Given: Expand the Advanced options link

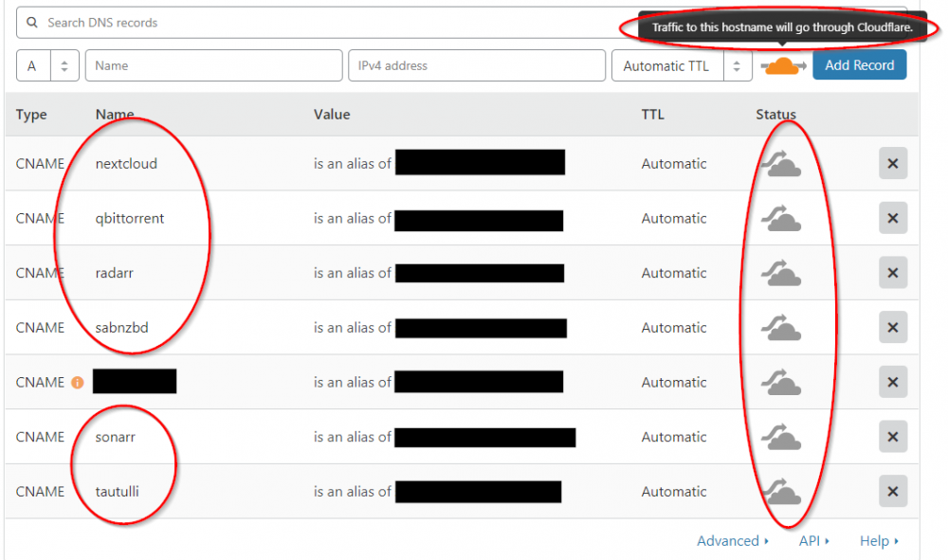Looking at the screenshot, I should 732,541.
